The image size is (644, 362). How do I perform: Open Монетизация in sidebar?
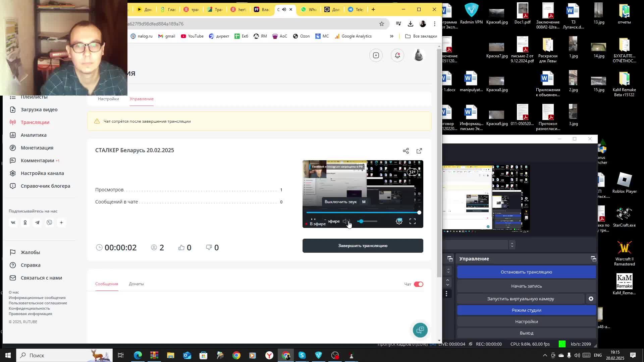[37, 148]
